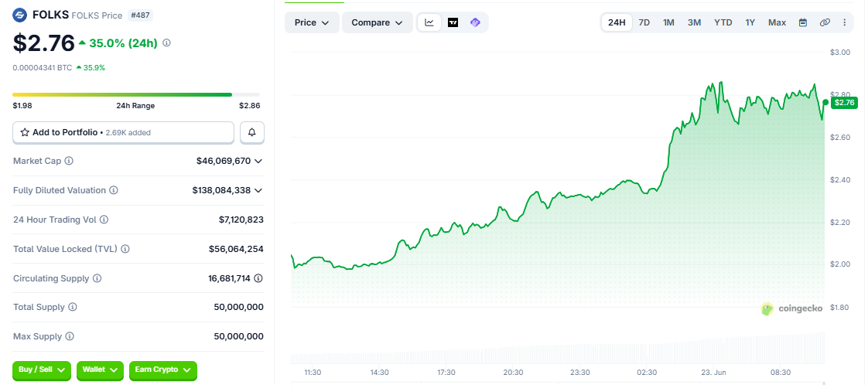The width and height of the screenshot is (868, 385).
Task: Click the current price dot at chart end
Action: pyautogui.click(x=825, y=102)
